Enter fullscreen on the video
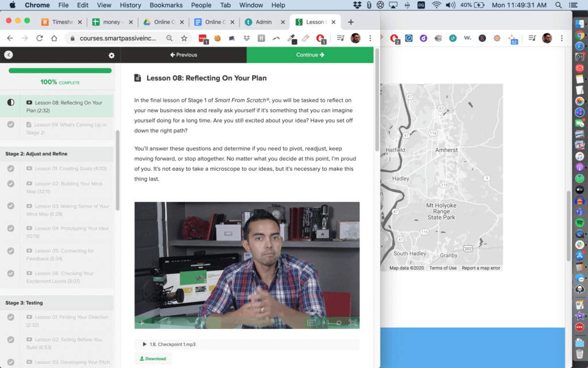The image size is (588, 368). (x=353, y=322)
